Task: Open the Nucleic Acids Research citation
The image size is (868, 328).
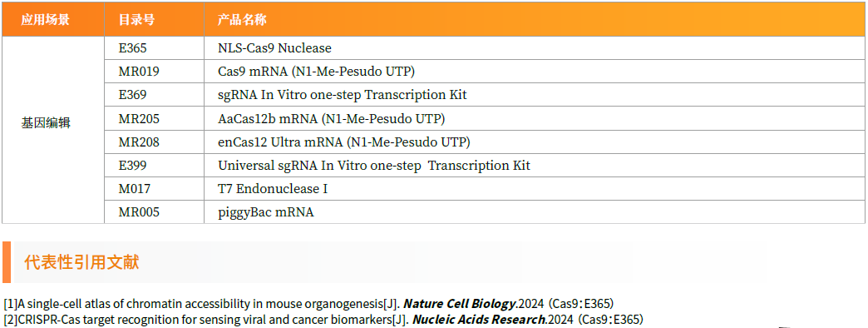Action: (324, 319)
